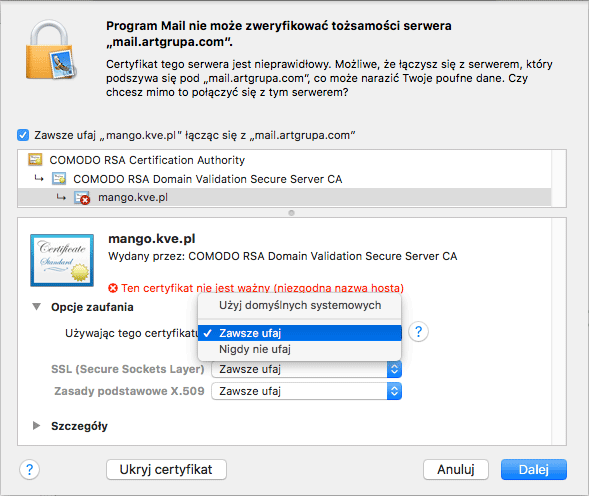Expand the Szczegóły section

click(36, 426)
